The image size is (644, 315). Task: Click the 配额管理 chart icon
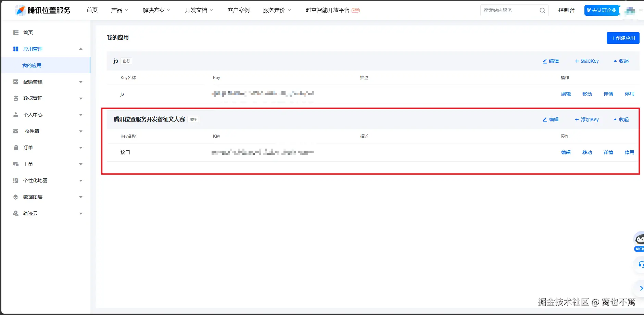pyautogui.click(x=16, y=82)
